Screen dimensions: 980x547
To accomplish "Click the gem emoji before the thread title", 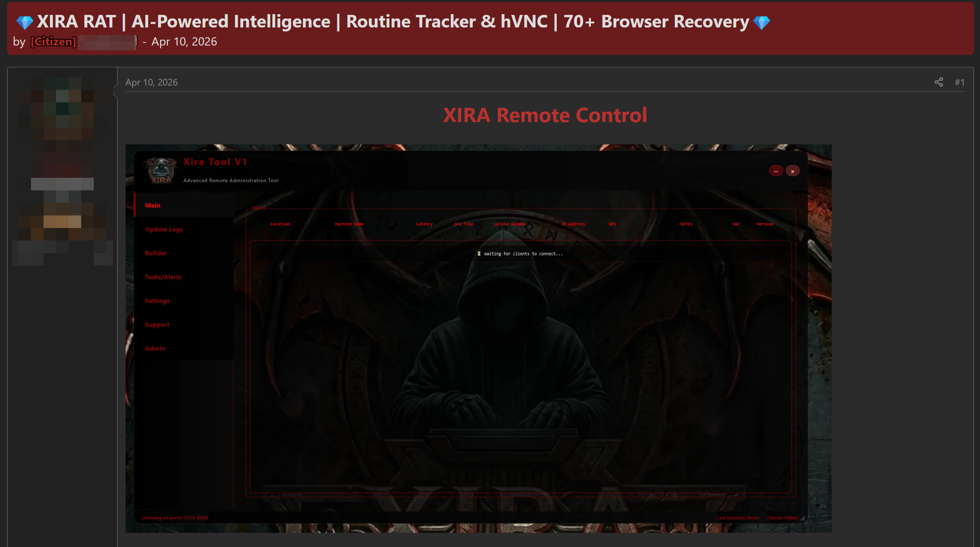I will [24, 22].
